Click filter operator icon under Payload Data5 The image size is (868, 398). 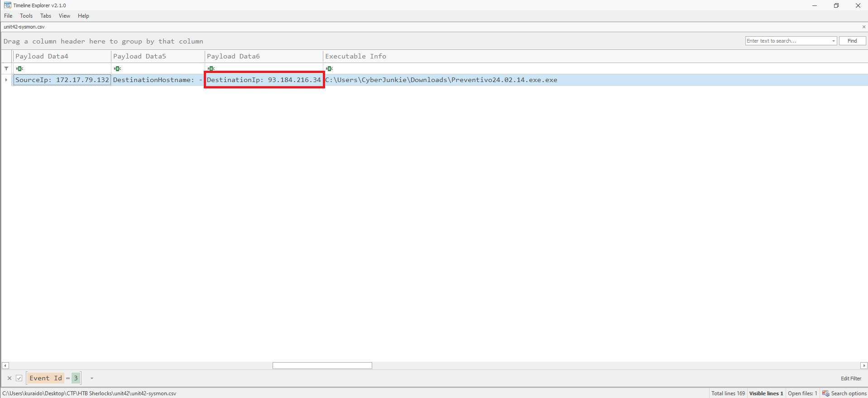(x=117, y=68)
